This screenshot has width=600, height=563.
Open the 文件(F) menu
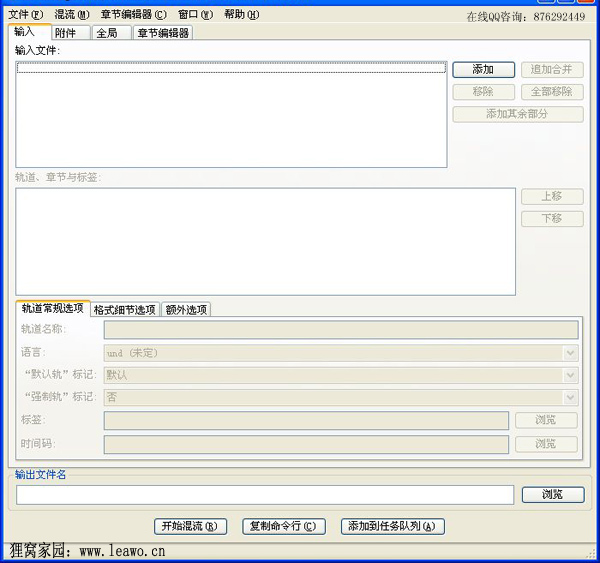click(26, 15)
